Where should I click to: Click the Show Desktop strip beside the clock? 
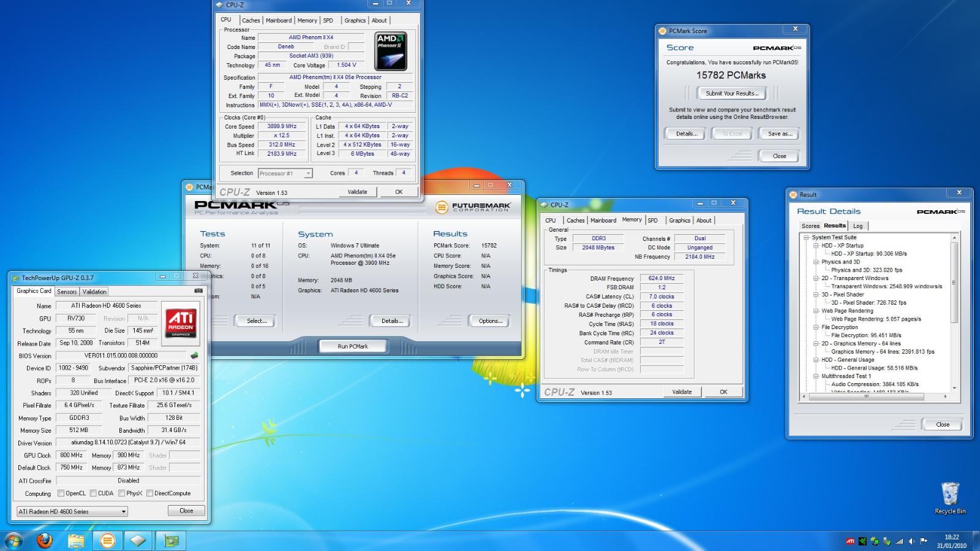pyautogui.click(x=976, y=541)
